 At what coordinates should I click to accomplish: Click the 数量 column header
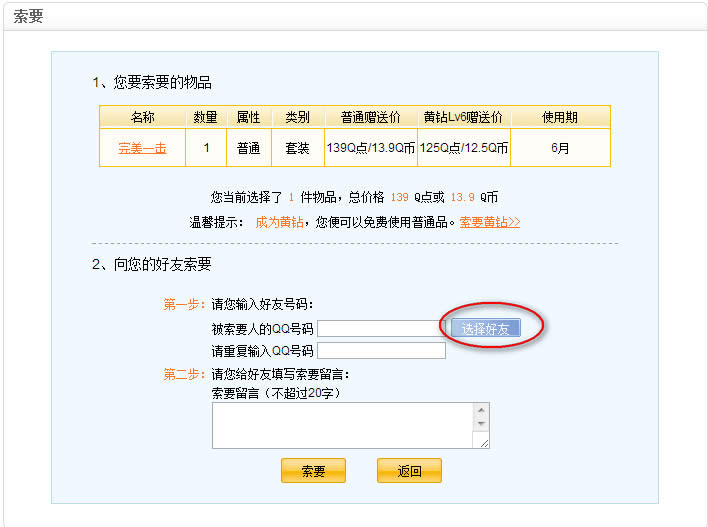[x=205, y=117]
